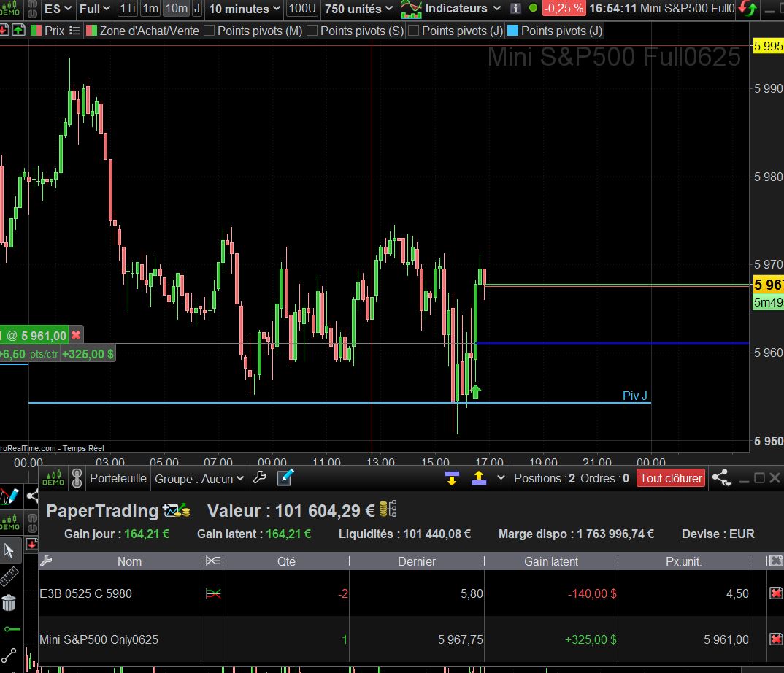Screen dimensions: 784x673
Task: Toggle Prix indicator visibility
Action: [x=36, y=31]
